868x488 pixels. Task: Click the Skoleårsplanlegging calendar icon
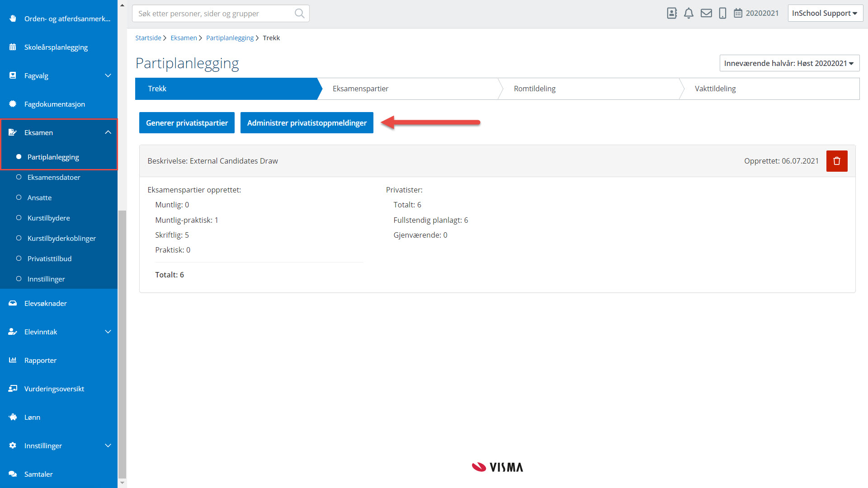point(13,47)
